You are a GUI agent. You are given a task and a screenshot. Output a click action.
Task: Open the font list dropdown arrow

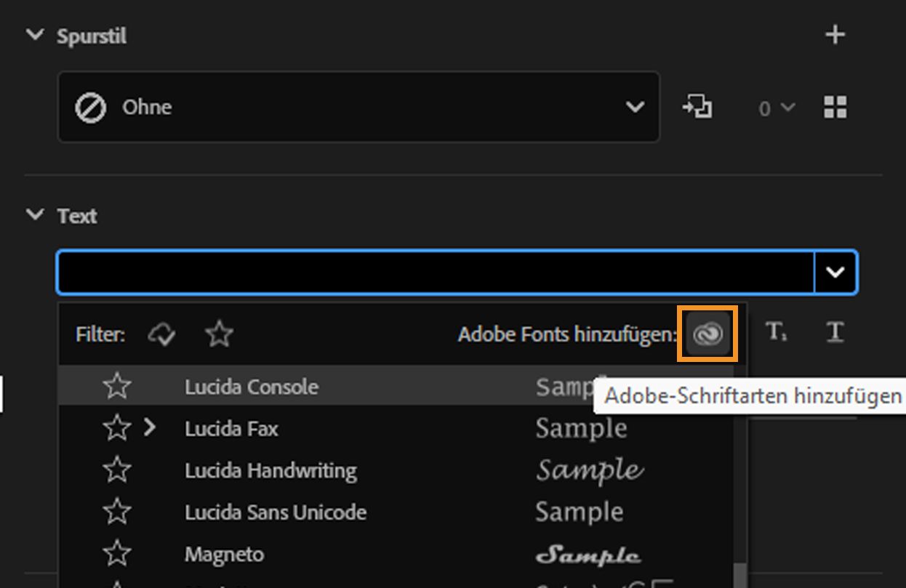tap(835, 273)
